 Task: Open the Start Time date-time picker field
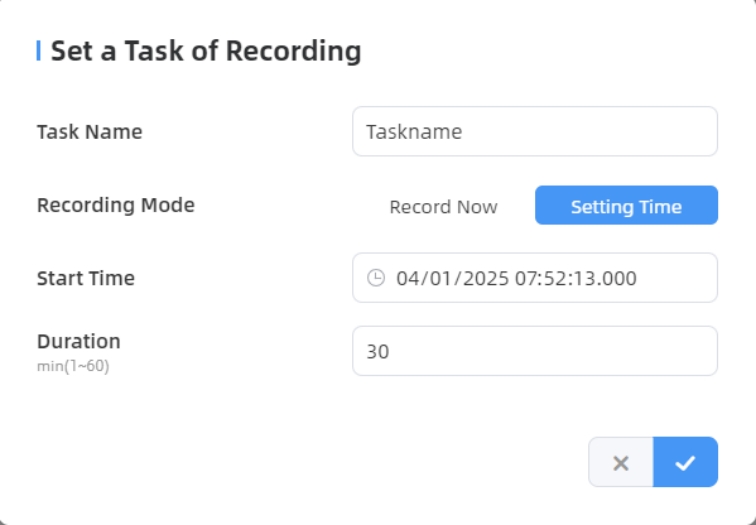(x=535, y=278)
